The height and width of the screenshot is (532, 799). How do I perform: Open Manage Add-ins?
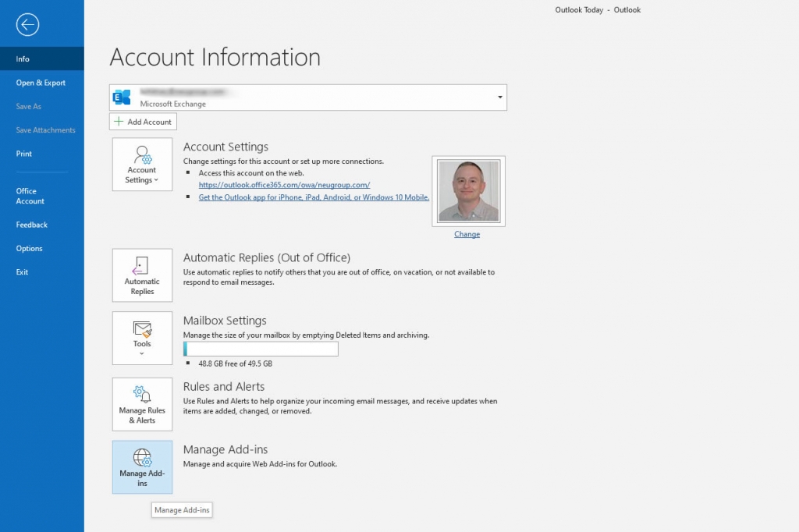tap(141, 466)
